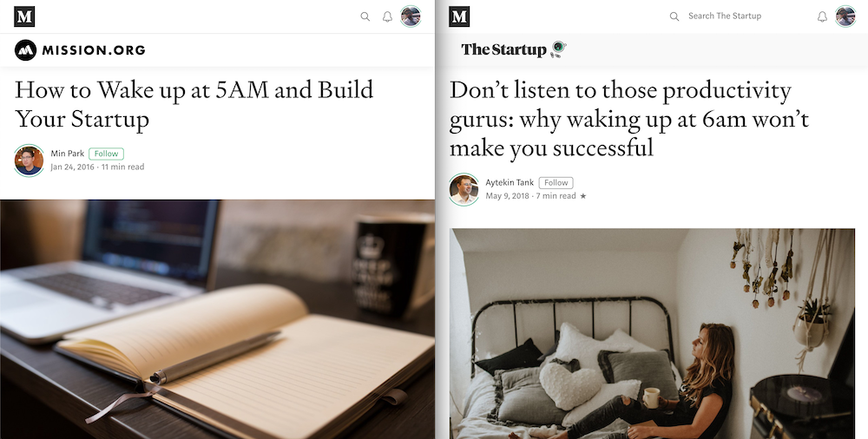Viewport: 868px width, 439px height.
Task: Follow author Min Park
Action: pos(106,154)
